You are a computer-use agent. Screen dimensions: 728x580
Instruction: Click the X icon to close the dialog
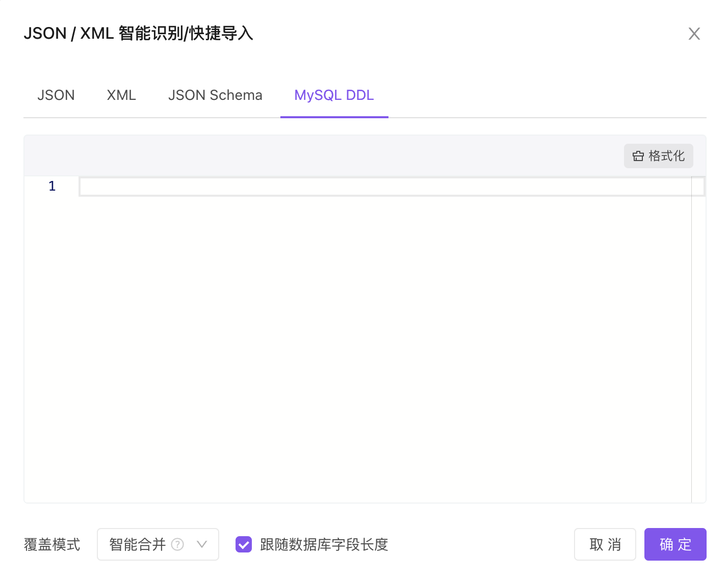694,34
